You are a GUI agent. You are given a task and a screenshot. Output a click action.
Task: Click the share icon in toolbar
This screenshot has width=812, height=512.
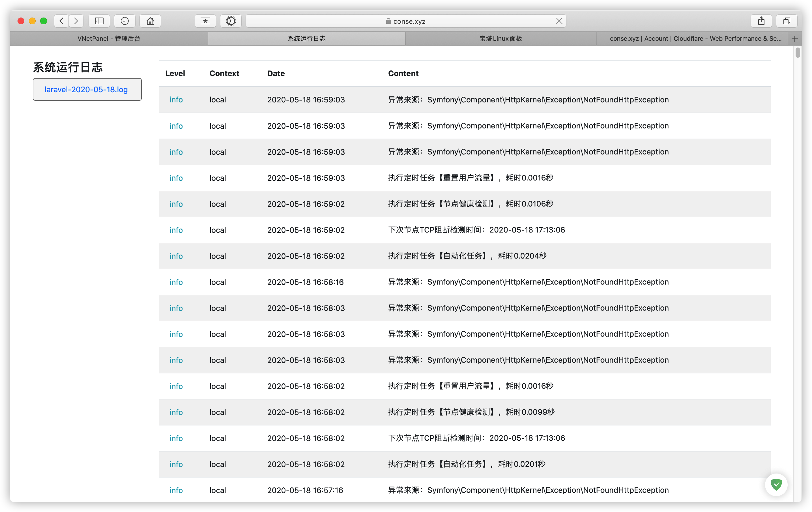pyautogui.click(x=761, y=21)
